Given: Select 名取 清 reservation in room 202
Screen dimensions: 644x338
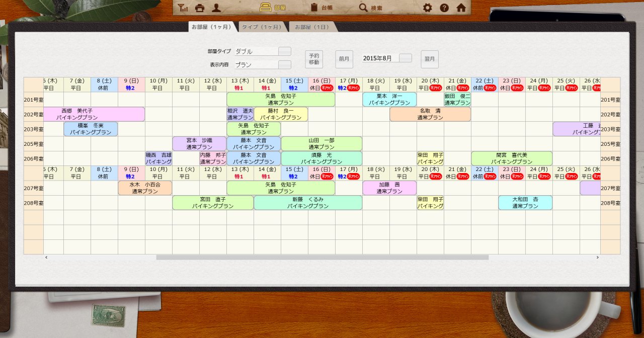Looking at the screenshot, I should (430, 114).
